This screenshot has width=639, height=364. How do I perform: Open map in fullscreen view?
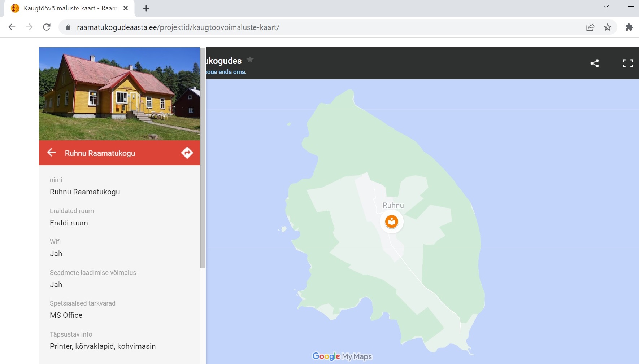pos(628,63)
